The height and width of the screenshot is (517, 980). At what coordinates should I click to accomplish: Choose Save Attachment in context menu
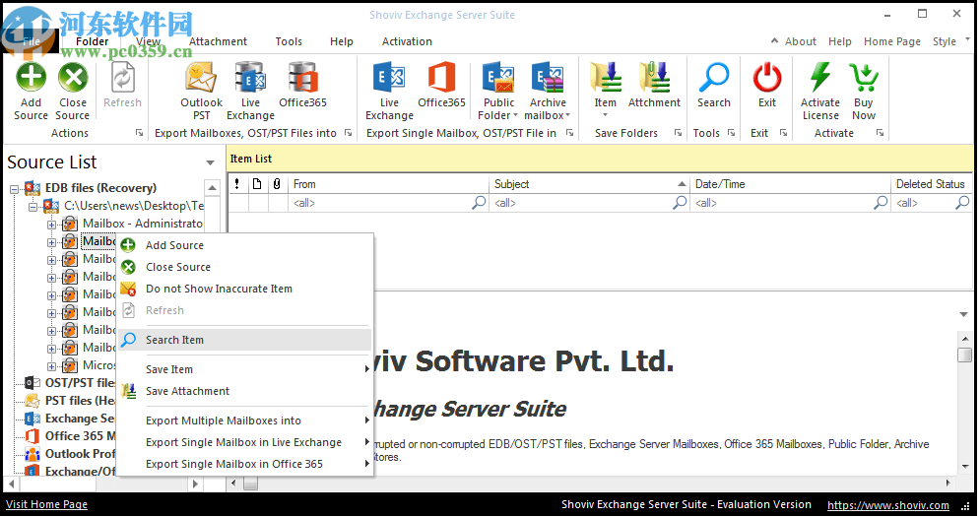coord(245,391)
